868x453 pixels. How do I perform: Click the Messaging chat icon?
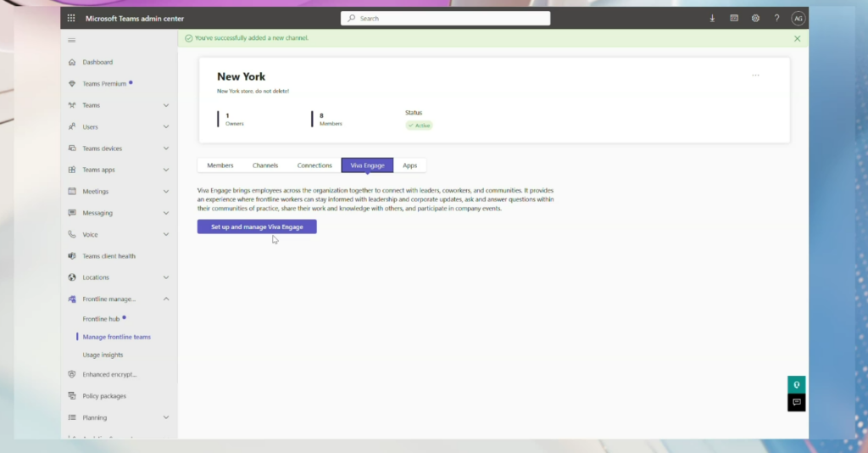click(72, 213)
